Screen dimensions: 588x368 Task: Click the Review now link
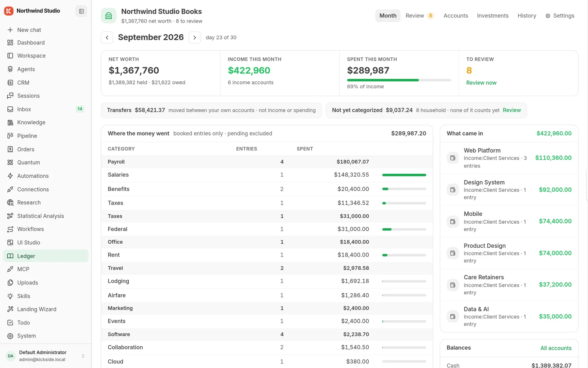pos(481,83)
